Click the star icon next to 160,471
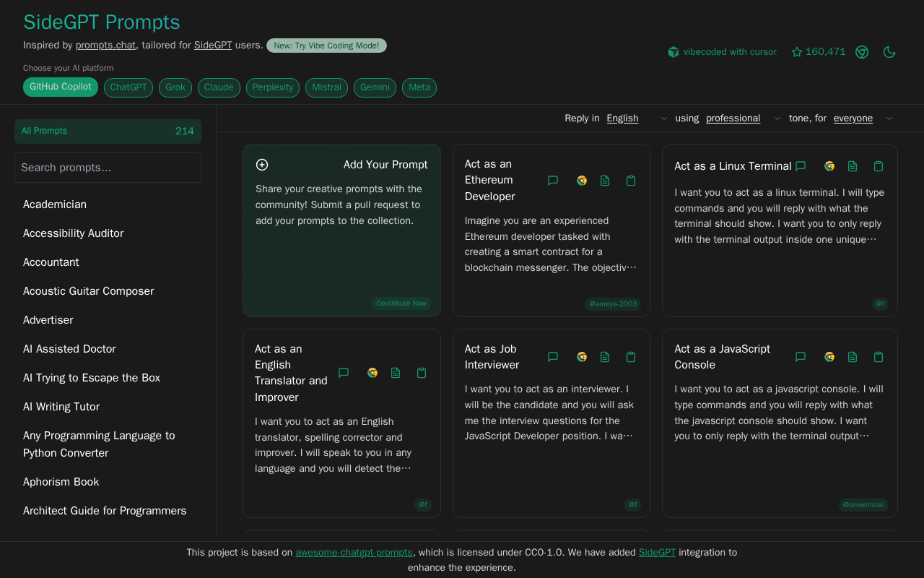924x578 pixels. point(797,52)
